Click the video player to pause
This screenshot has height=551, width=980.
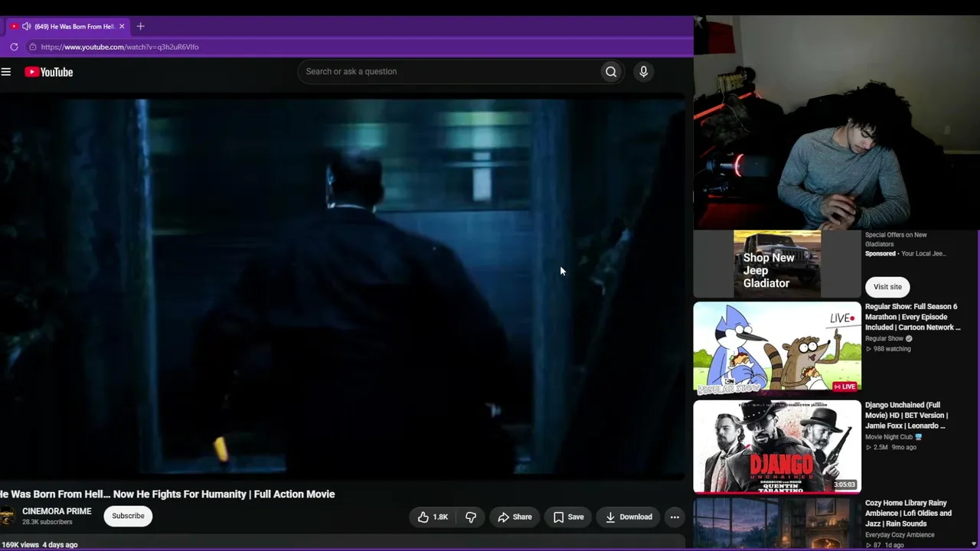[x=342, y=287]
